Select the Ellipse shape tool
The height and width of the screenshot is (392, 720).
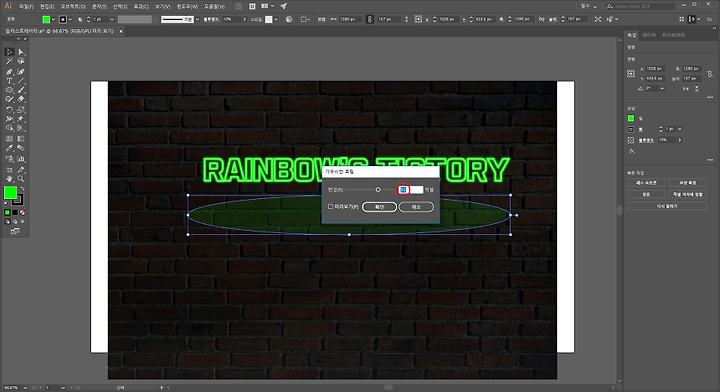[9, 90]
